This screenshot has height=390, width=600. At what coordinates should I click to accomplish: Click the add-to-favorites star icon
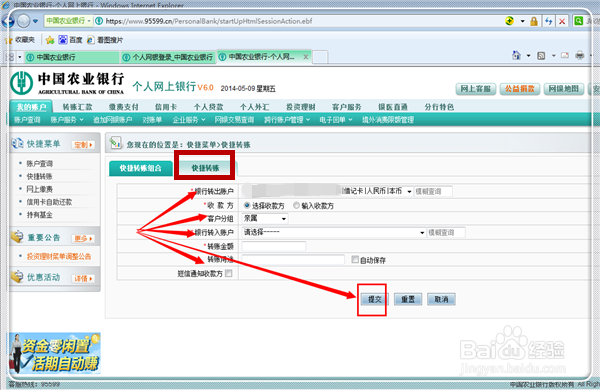point(50,40)
